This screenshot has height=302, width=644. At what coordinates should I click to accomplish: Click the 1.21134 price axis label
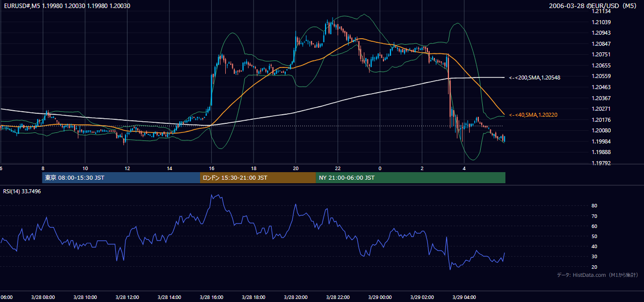[x=601, y=11]
